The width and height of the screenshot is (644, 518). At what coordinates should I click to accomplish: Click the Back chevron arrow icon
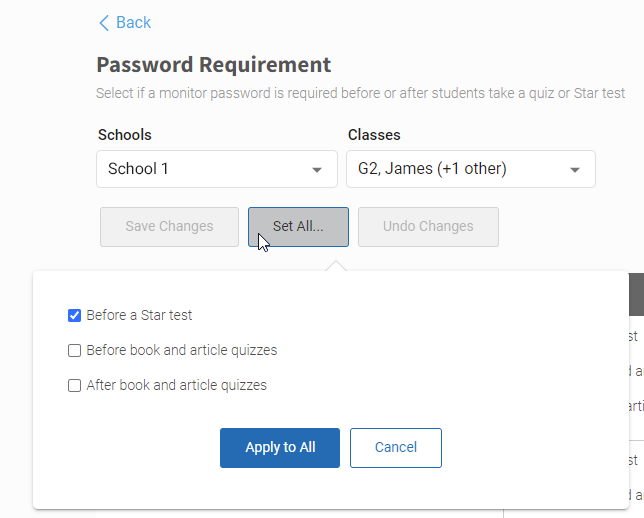104,23
